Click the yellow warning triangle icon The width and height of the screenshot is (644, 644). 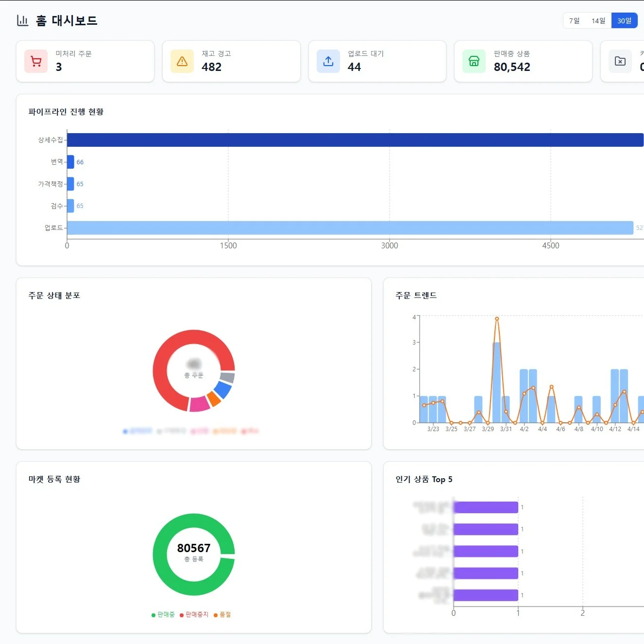coord(182,61)
